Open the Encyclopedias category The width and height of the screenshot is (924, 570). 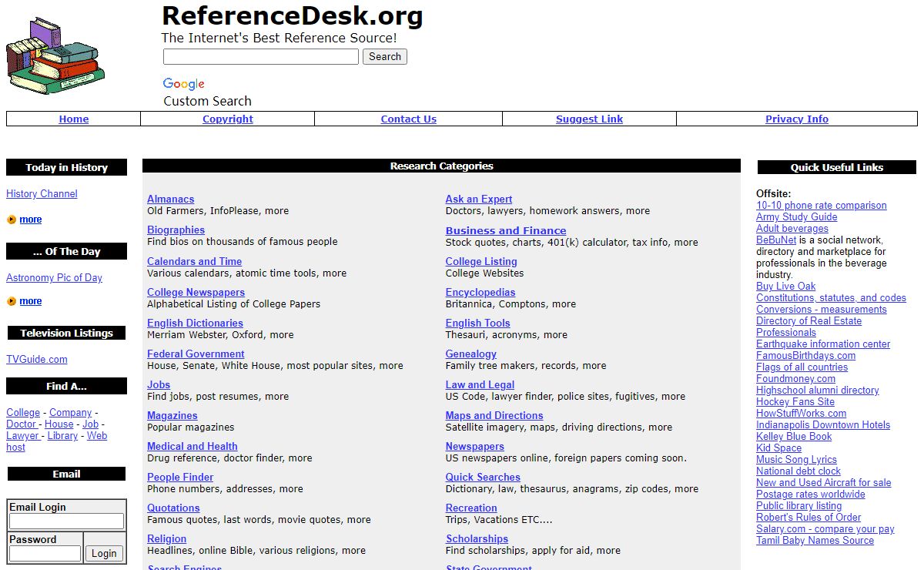tap(480, 292)
